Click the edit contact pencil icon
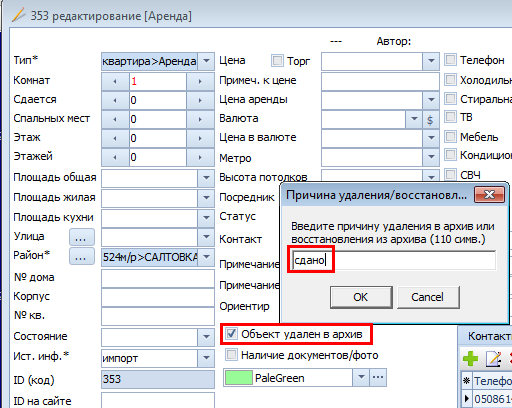Image resolution: width=512 pixels, height=408 pixels. (x=494, y=359)
